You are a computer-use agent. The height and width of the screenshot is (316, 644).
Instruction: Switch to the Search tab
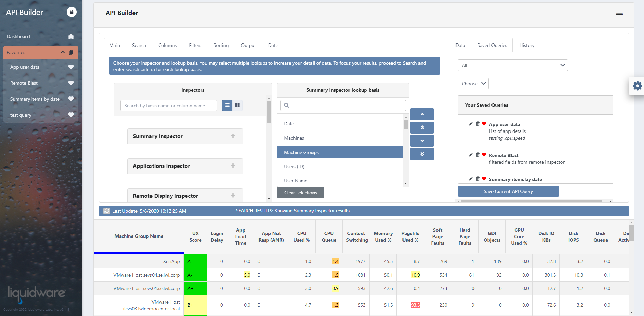tap(139, 45)
